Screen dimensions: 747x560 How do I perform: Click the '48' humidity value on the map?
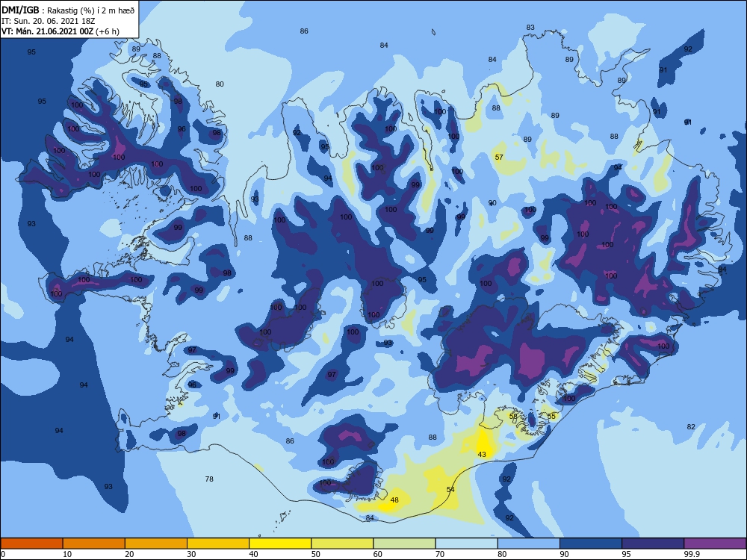(x=394, y=500)
